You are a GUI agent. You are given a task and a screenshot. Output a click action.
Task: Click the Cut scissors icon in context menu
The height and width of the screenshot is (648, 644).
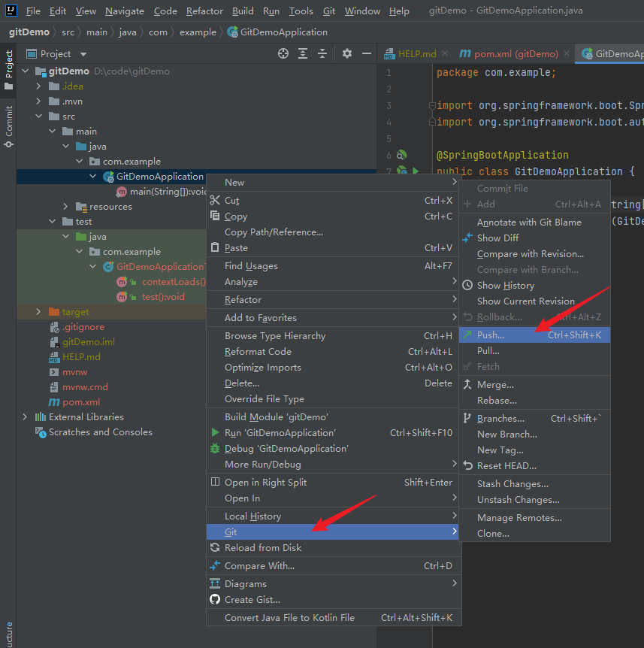click(x=215, y=201)
